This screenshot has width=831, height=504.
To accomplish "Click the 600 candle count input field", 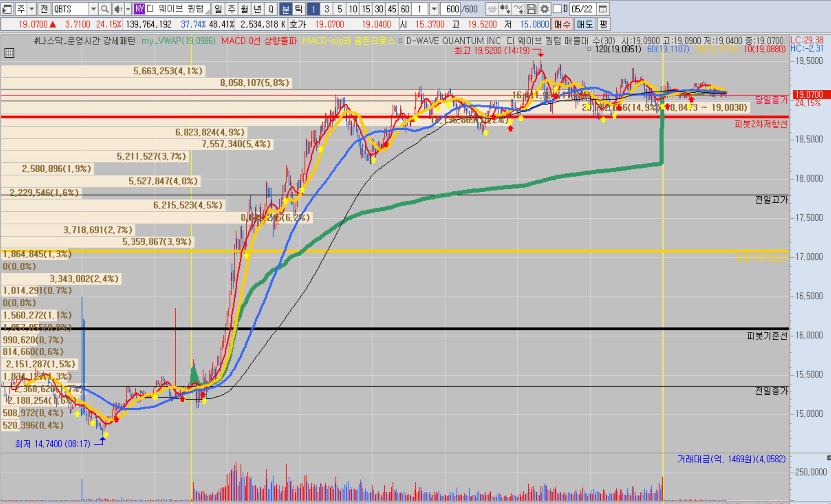I will coord(451,9).
